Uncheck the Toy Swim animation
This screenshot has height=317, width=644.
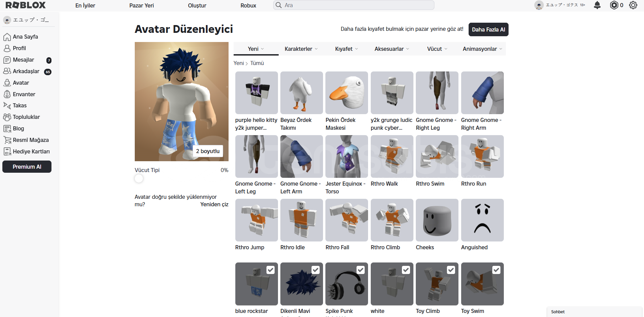pos(496,270)
